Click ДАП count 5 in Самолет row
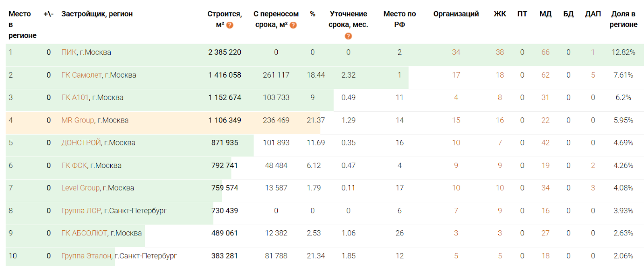 tap(593, 75)
